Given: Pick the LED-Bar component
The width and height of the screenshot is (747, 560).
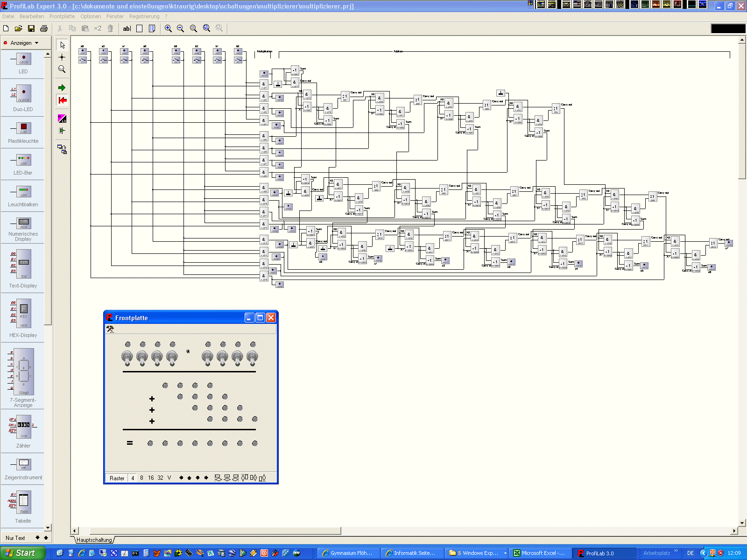Looking at the screenshot, I should pyautogui.click(x=23, y=164).
